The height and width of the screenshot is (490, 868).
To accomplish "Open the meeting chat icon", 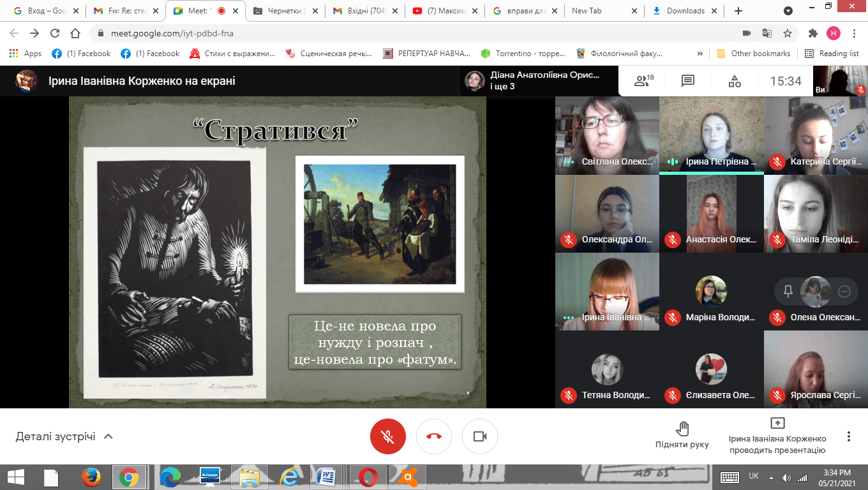I will click(x=687, y=81).
